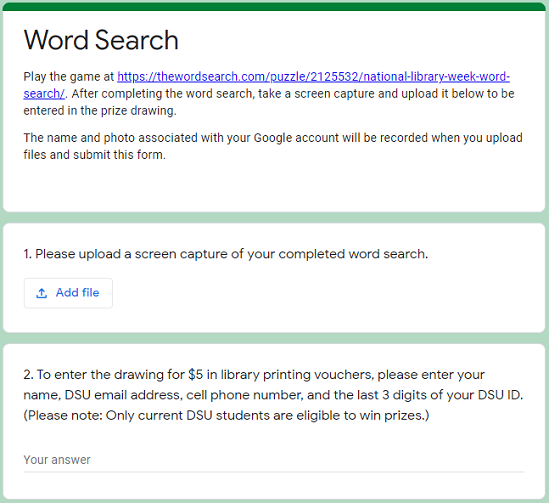Click the upload arrow icon beside Add file
The image size is (549, 503).
tap(42, 293)
